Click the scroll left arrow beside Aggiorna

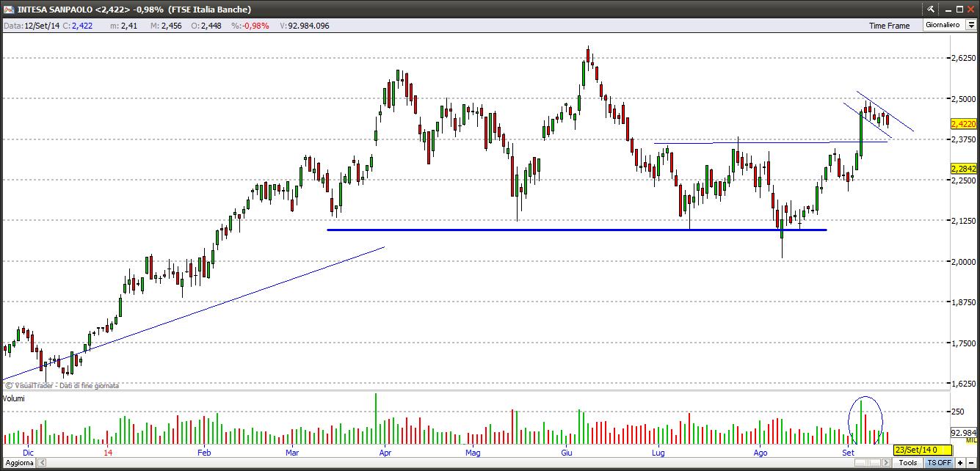(x=41, y=462)
